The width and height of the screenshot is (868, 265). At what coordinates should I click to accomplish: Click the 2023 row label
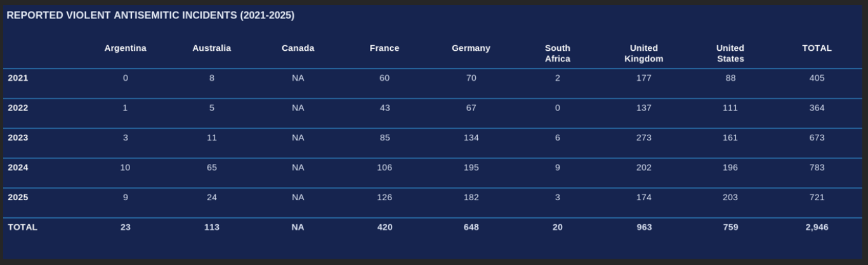point(18,138)
